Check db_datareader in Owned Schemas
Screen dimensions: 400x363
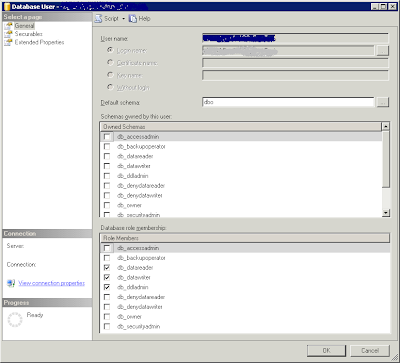click(107, 156)
